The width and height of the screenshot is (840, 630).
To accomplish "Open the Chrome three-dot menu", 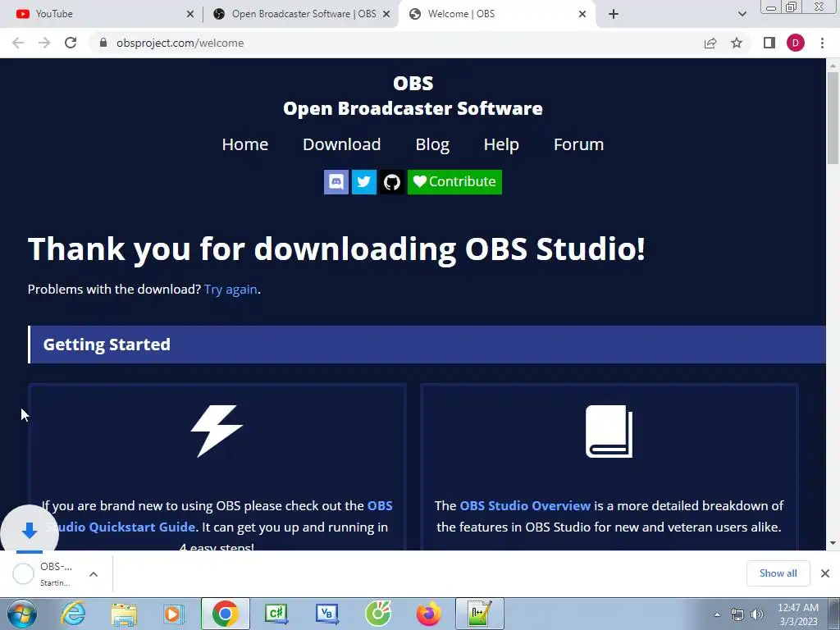I will pyautogui.click(x=822, y=43).
